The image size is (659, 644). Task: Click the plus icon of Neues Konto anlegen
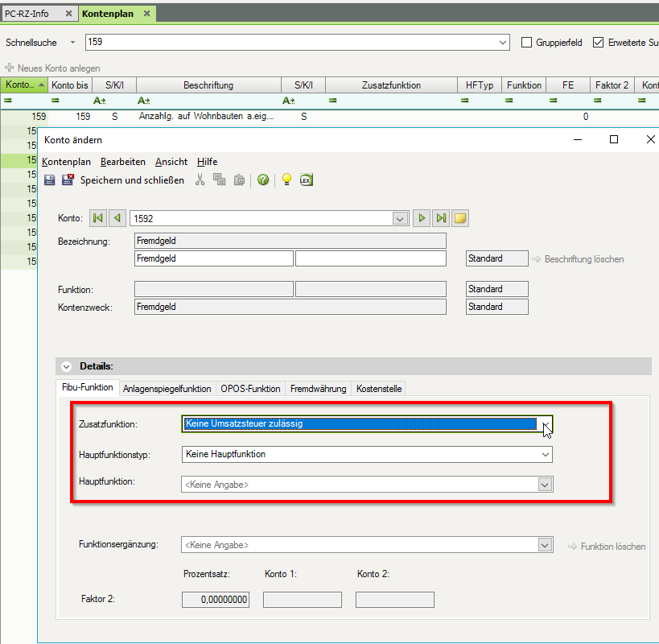9,68
